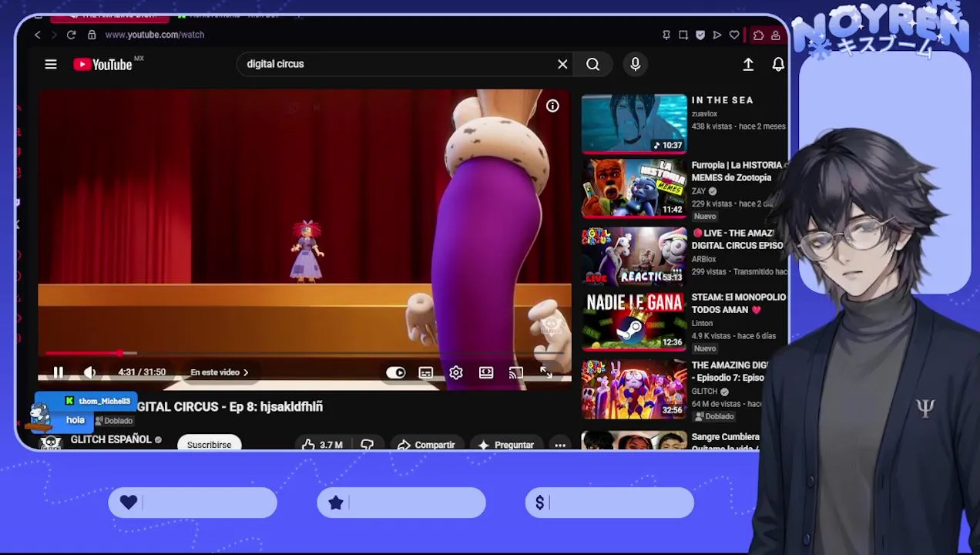Click the star overlay bar
Image resolution: width=980 pixels, height=555 pixels.
pyautogui.click(x=401, y=503)
